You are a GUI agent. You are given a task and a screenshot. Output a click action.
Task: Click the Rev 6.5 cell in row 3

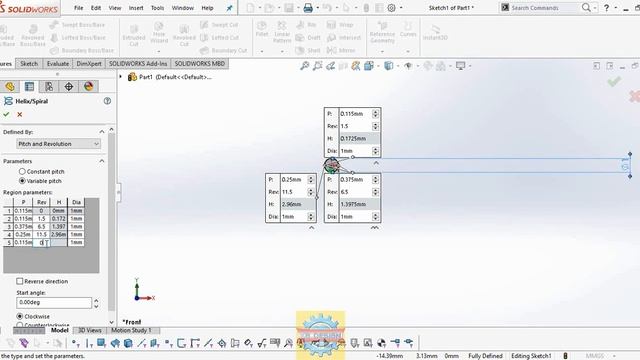click(42, 227)
